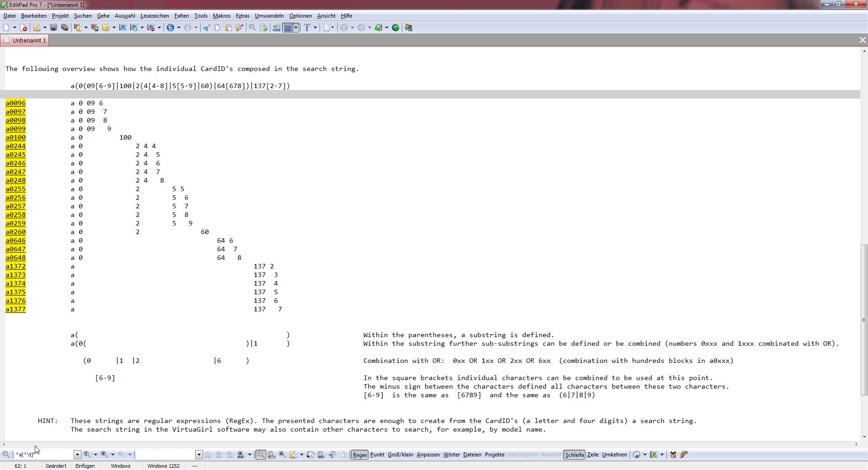Expand the replace field history dropdown
The image size is (868, 470).
199,455
